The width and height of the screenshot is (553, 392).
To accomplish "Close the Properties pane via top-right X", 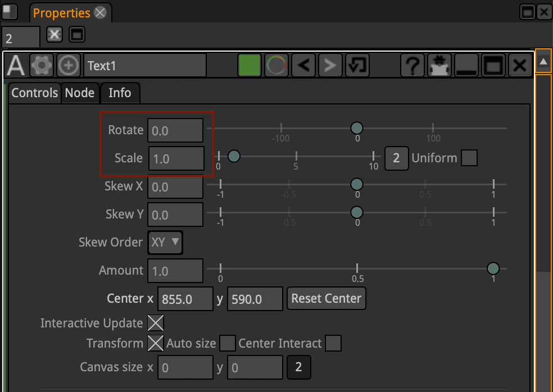I will [x=545, y=12].
